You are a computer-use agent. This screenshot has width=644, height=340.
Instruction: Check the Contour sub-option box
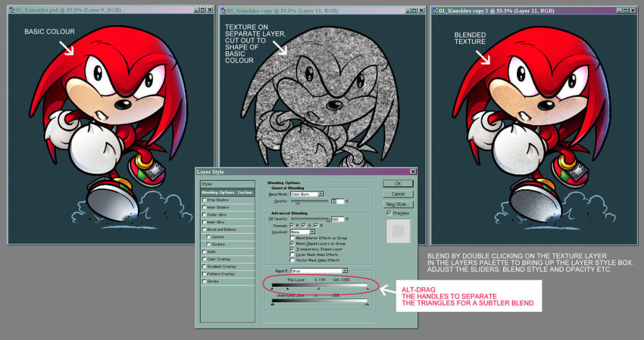pyautogui.click(x=208, y=236)
